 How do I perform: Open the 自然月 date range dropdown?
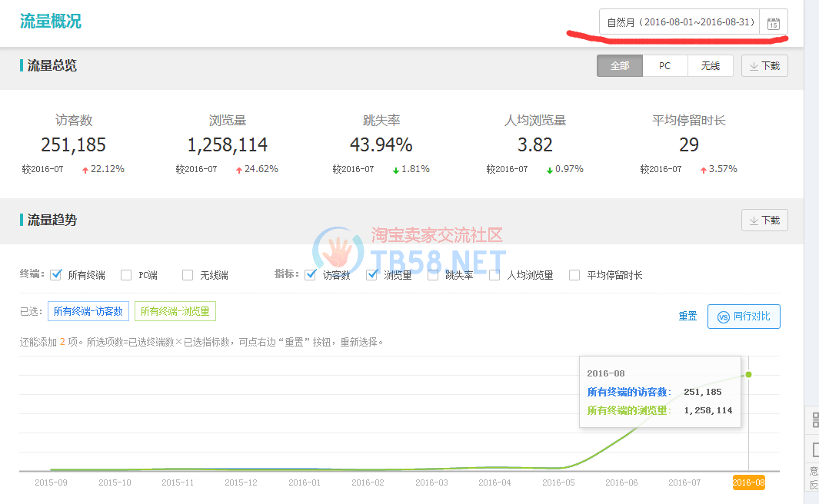coord(679,22)
